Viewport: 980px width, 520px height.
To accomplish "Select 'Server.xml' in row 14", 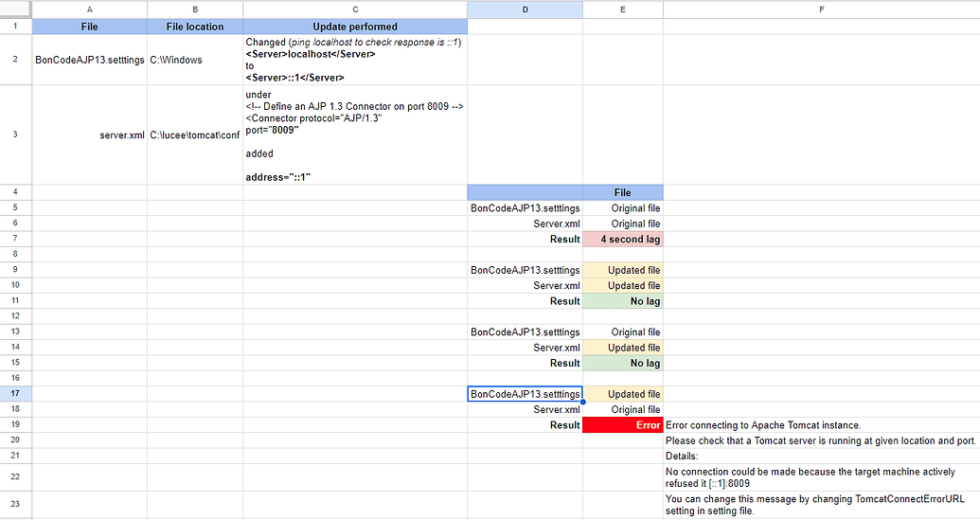I will pos(525,348).
